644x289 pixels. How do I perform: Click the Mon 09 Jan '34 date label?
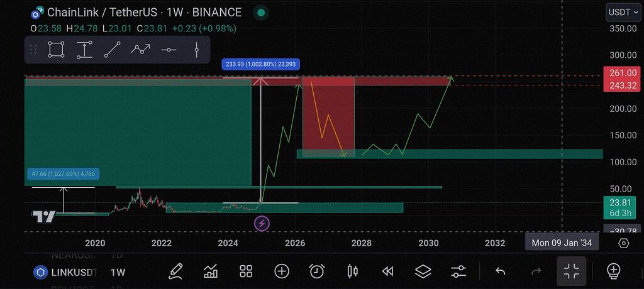pyautogui.click(x=562, y=243)
